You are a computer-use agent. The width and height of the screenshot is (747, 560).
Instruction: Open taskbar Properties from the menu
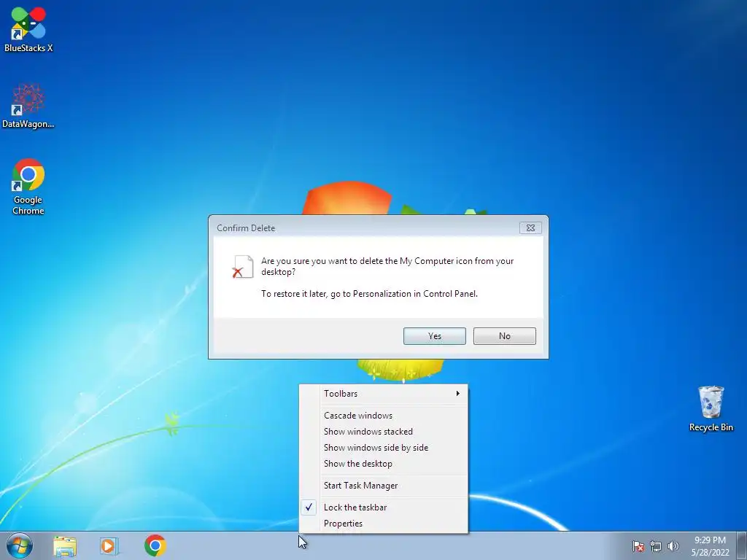point(384,524)
